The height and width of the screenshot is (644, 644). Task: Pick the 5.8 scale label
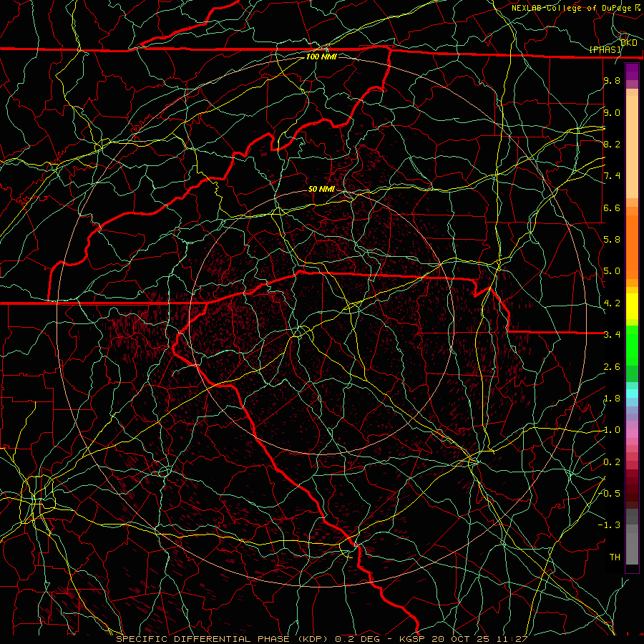(x=612, y=239)
